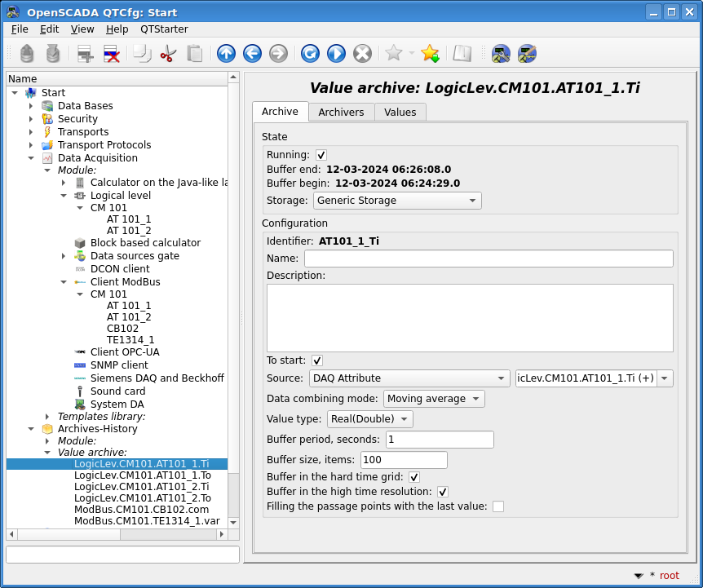Click the Refresh page toolbar icon

click(x=310, y=54)
